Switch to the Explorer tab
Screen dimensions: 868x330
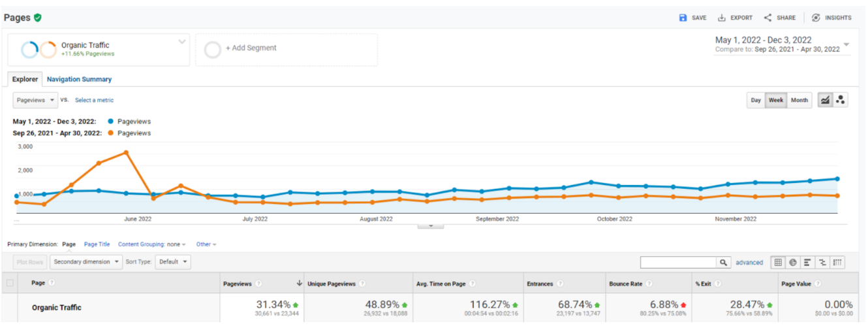pos(25,79)
